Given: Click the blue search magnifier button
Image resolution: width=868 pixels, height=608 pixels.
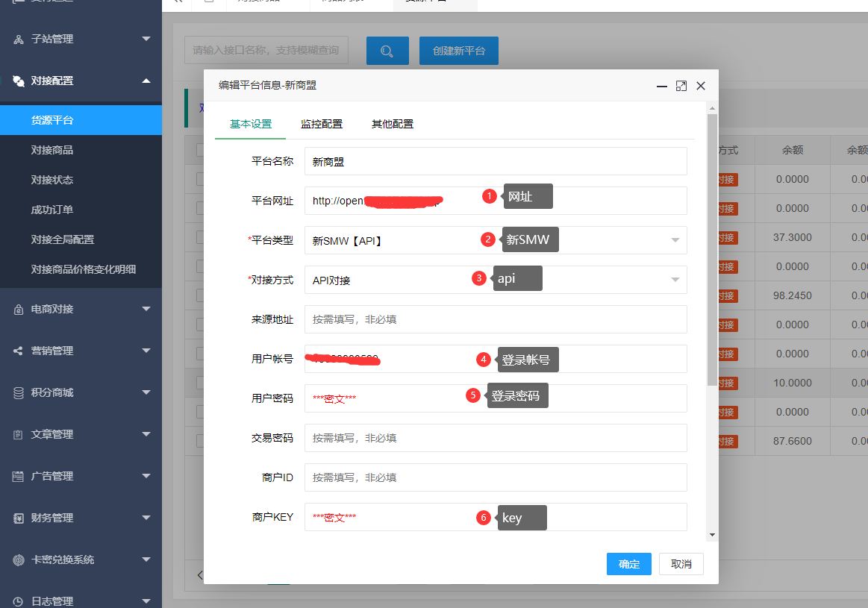Looking at the screenshot, I should coord(387,51).
